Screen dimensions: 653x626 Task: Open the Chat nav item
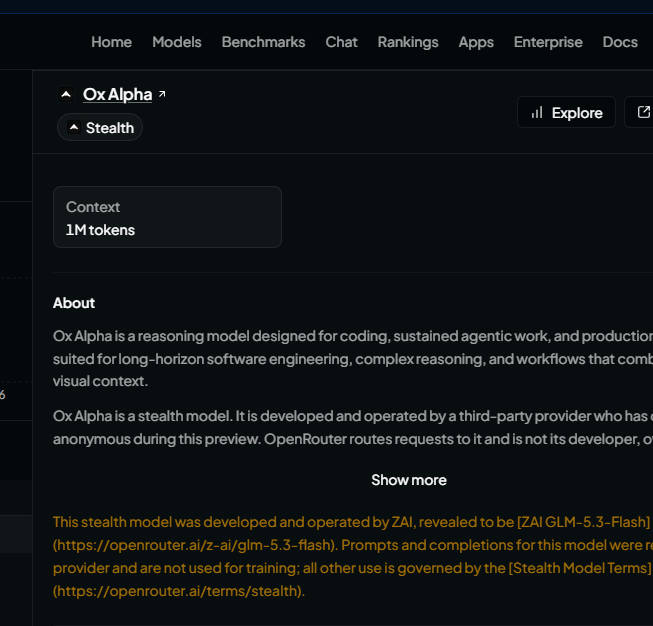pyautogui.click(x=341, y=42)
